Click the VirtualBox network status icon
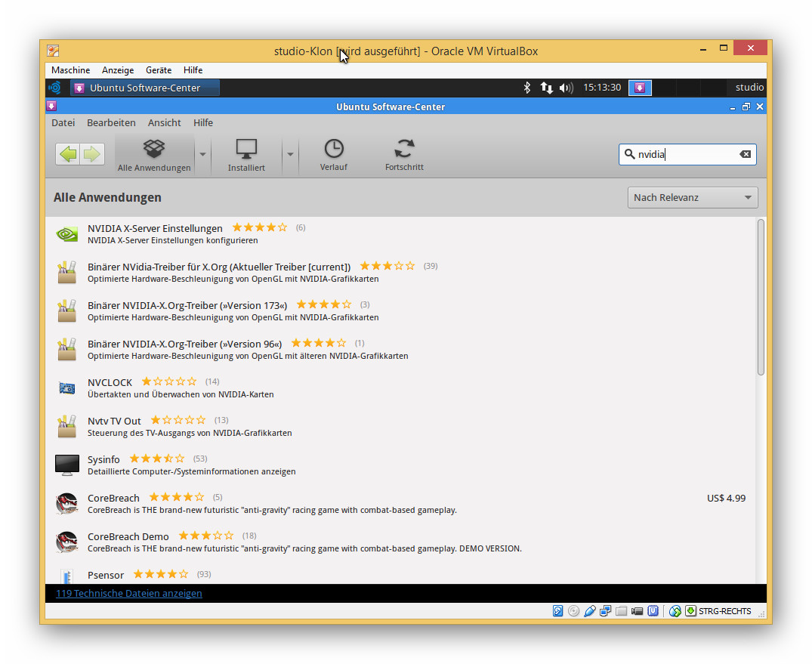This screenshot has width=812, height=664. coord(605,611)
